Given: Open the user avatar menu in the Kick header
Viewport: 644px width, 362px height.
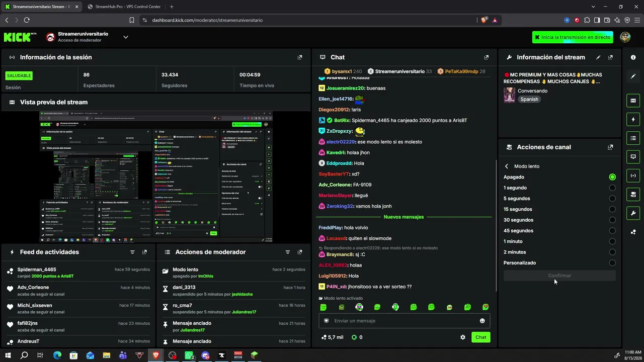Looking at the screenshot, I should click(625, 37).
